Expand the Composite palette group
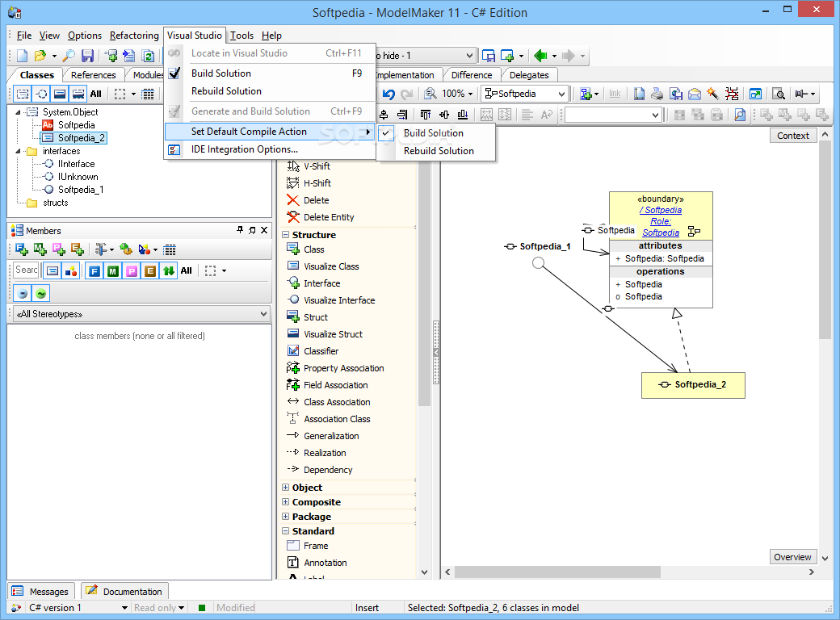Viewport: 840px width, 620px height. [x=286, y=502]
